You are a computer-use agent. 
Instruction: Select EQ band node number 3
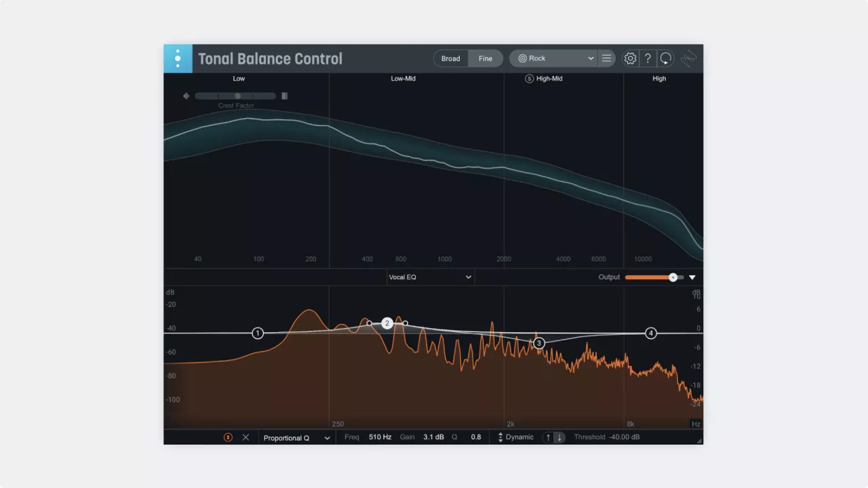pyautogui.click(x=539, y=343)
